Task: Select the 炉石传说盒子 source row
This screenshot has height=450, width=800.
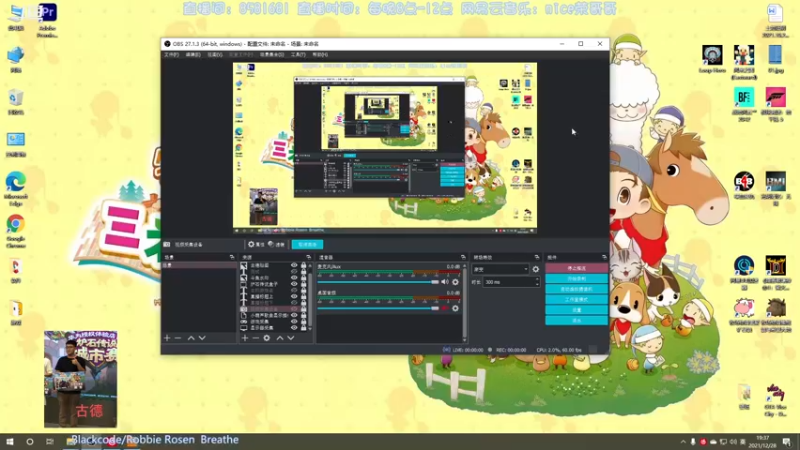Action: tap(274, 284)
